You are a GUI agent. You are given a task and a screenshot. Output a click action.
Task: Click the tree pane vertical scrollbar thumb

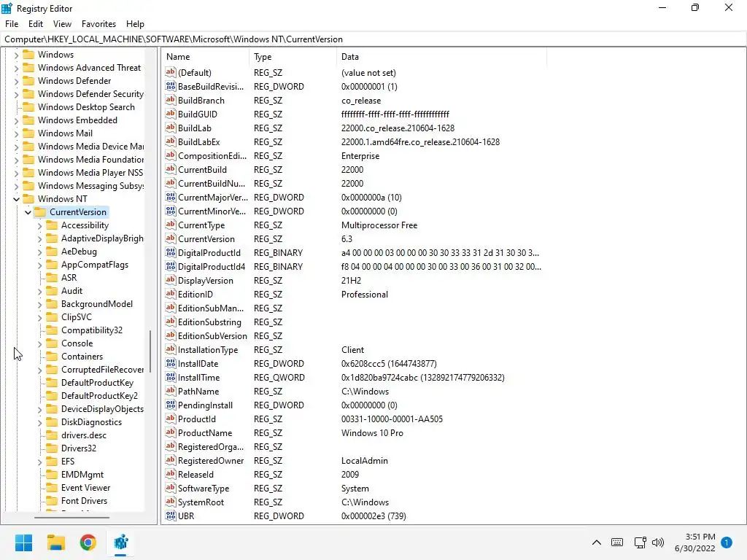pos(150,351)
